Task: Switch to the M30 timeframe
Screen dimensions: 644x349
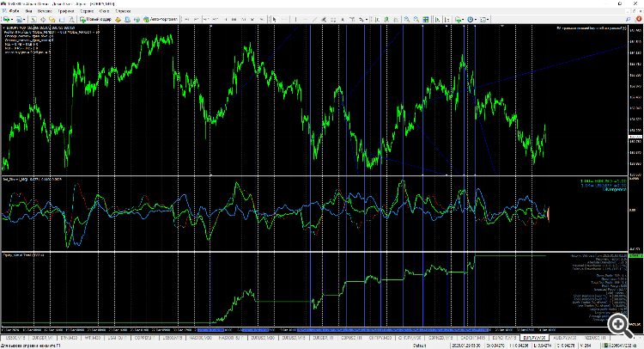Action: pos(216,19)
